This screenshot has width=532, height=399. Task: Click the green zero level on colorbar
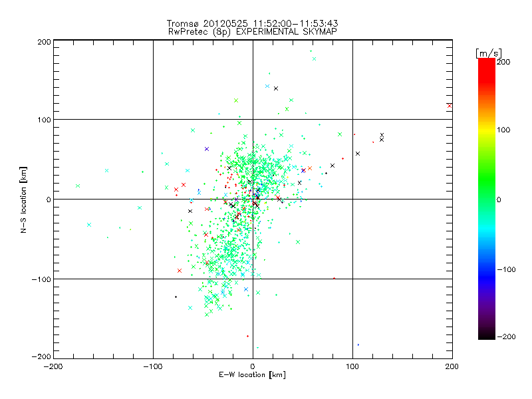pyautogui.click(x=487, y=199)
